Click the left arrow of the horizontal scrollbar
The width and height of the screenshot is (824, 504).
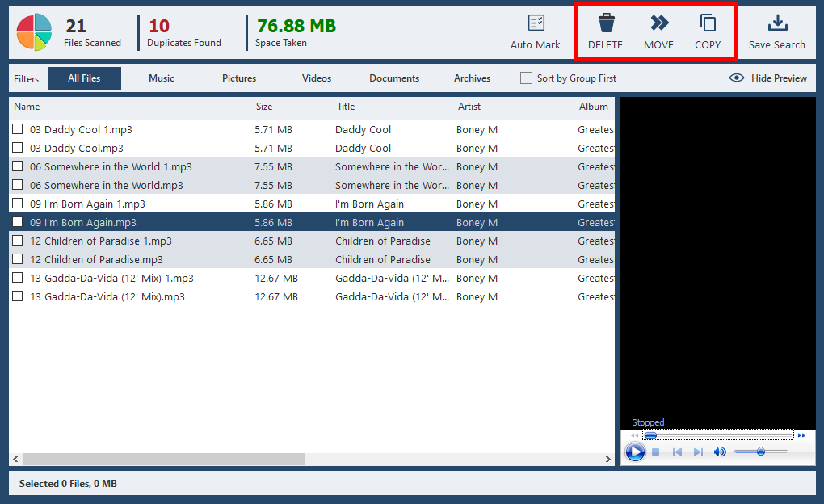coord(16,460)
